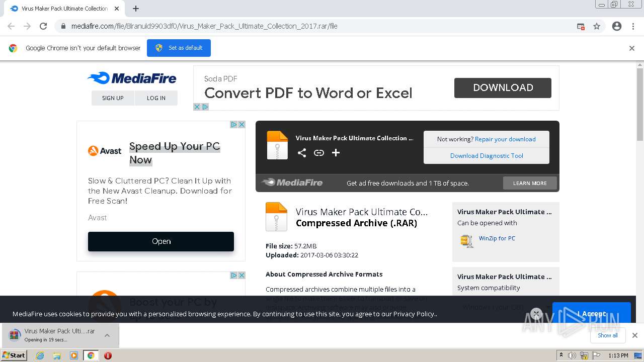Click the MediaFire logo in header

(x=132, y=78)
